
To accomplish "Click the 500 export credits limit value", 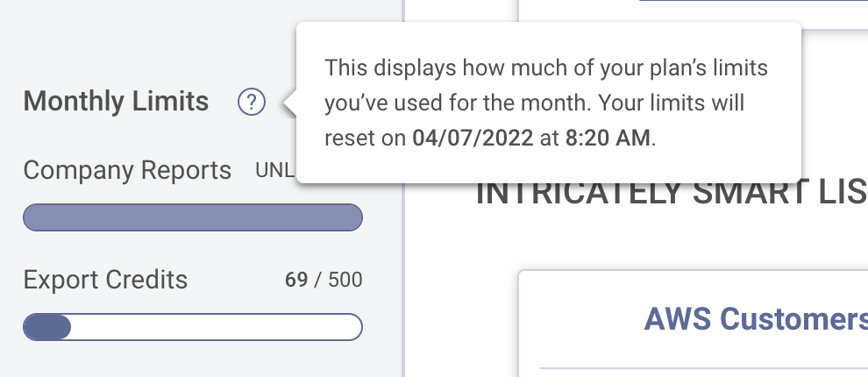I will 345,281.
